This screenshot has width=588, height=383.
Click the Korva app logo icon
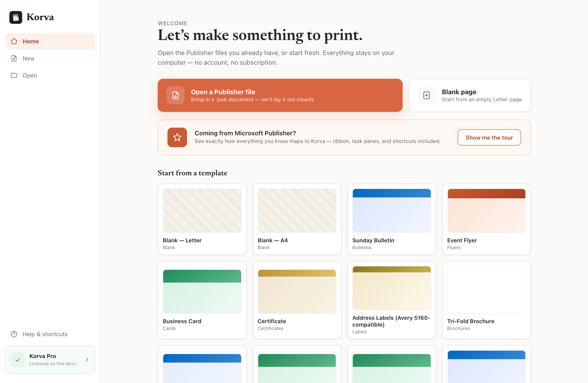click(16, 17)
